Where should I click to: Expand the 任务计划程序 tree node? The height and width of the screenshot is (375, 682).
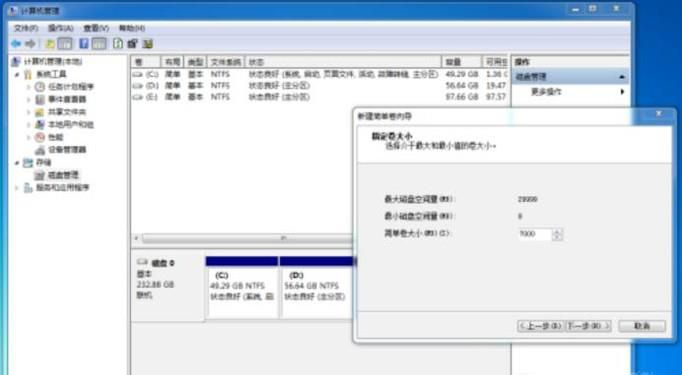(x=29, y=87)
